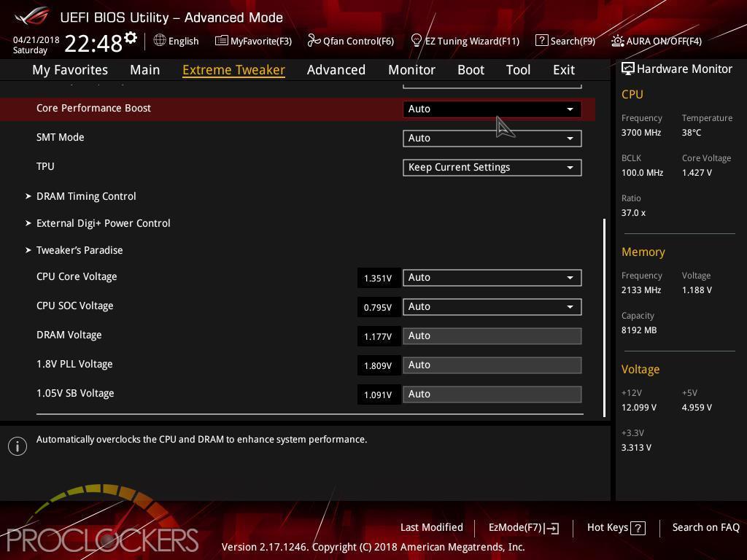The height and width of the screenshot is (560, 747).
Task: Open MyFavorite(F3) shortcut
Action: (x=253, y=41)
